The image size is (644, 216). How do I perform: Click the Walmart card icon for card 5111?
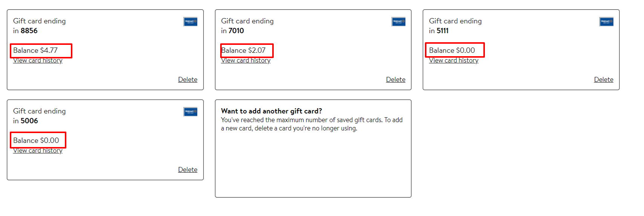606,22
